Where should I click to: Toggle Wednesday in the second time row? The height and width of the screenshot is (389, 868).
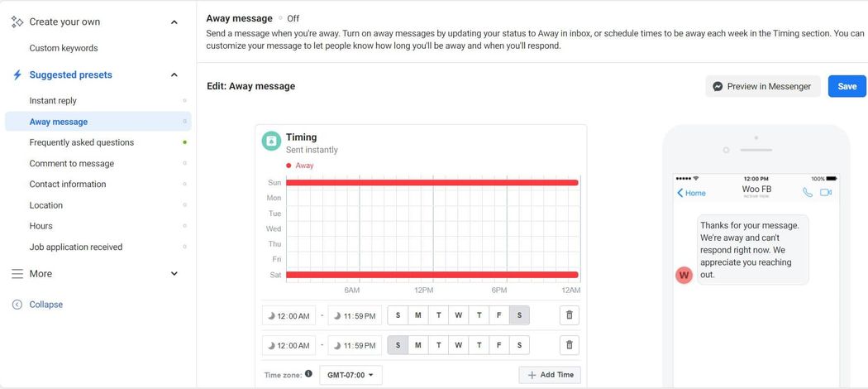coord(459,345)
